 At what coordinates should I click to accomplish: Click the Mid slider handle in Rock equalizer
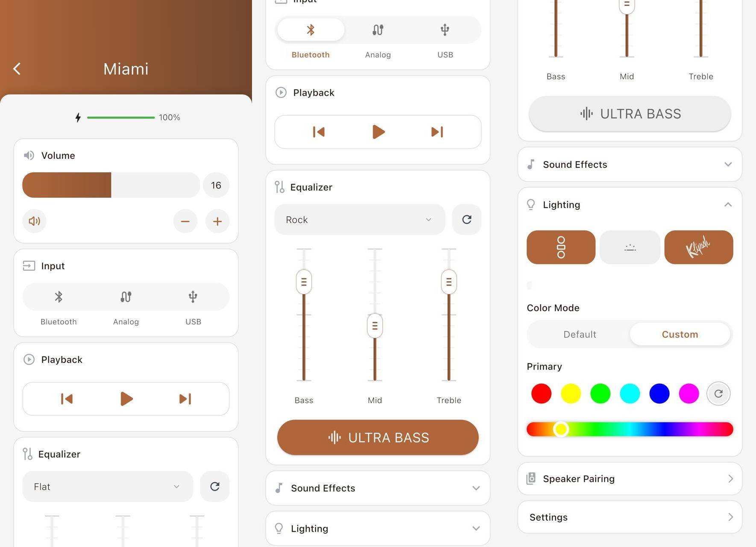375,326
